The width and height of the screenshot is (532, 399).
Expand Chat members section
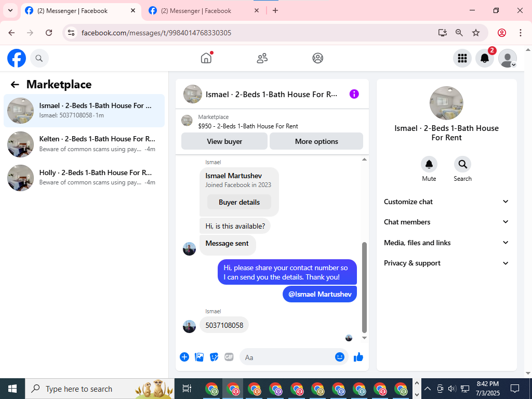pyautogui.click(x=446, y=222)
